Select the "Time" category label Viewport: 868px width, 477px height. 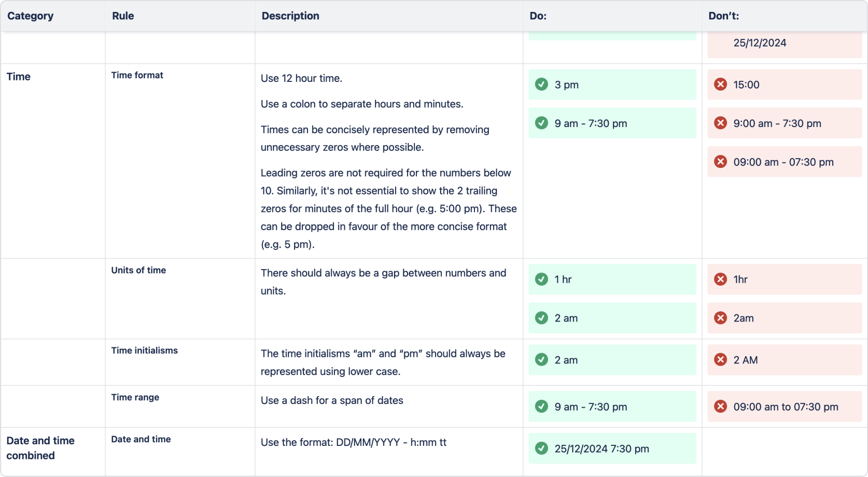19,77
